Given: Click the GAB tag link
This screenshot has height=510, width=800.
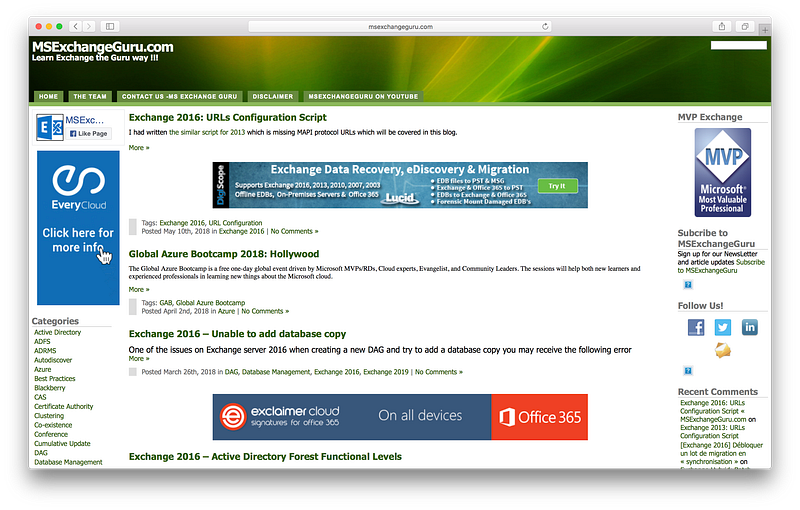Looking at the screenshot, I should [x=166, y=303].
